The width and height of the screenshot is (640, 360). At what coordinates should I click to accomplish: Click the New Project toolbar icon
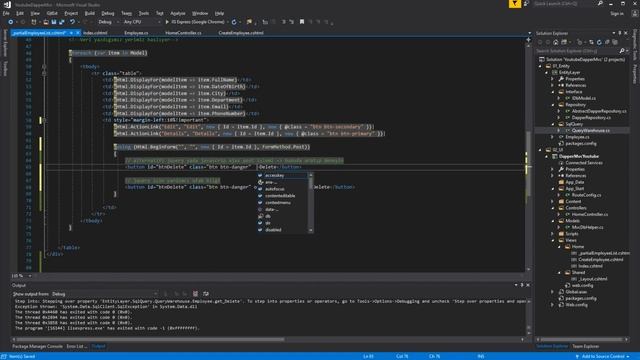[33, 22]
